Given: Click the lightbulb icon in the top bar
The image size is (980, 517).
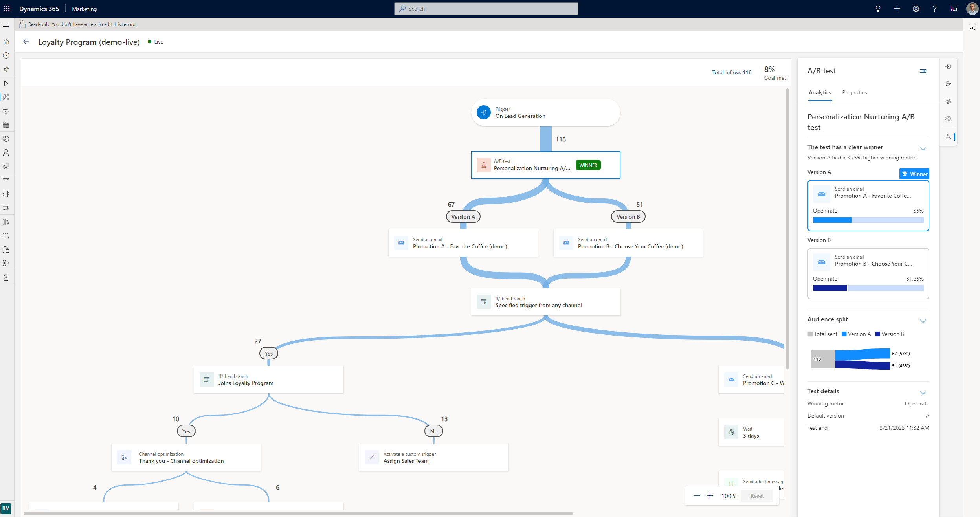Looking at the screenshot, I should 877,8.
